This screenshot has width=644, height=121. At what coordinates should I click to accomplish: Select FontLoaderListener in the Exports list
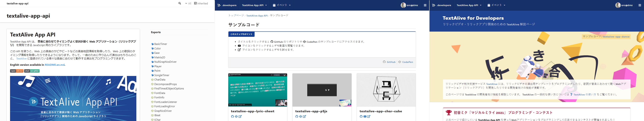pyautogui.click(x=166, y=102)
